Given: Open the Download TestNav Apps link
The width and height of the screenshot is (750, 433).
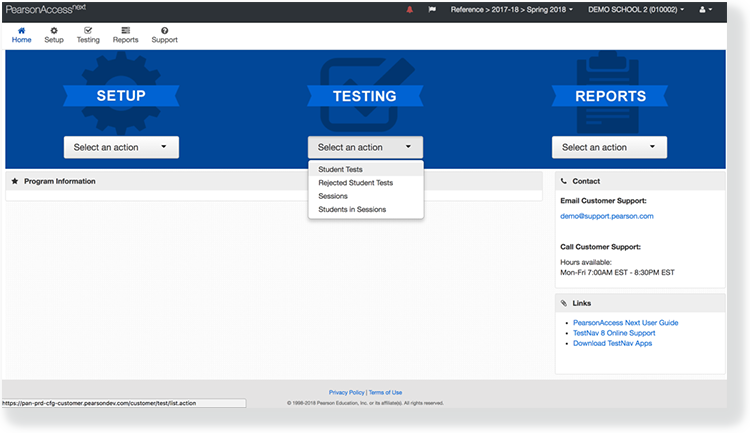Looking at the screenshot, I should pyautogui.click(x=612, y=343).
